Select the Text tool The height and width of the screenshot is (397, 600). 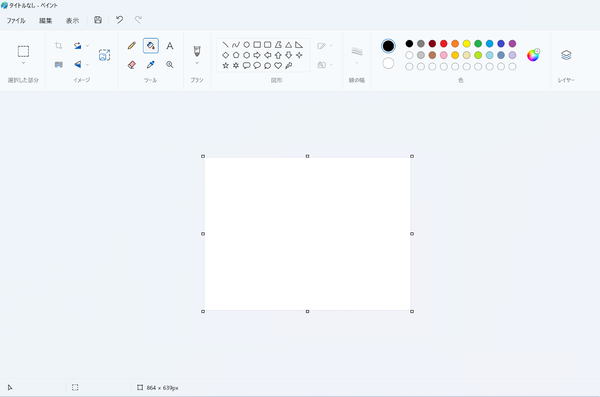170,46
